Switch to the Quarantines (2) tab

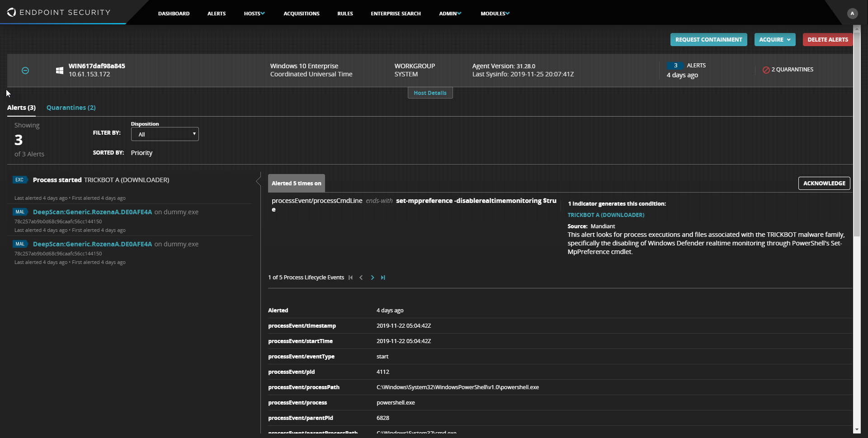71,108
